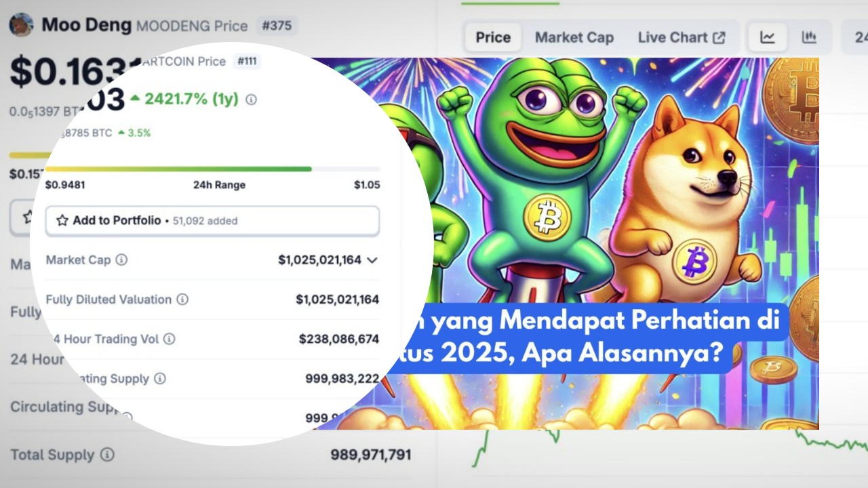868x488 pixels.
Task: Switch to the Market Cap tab
Action: (574, 37)
